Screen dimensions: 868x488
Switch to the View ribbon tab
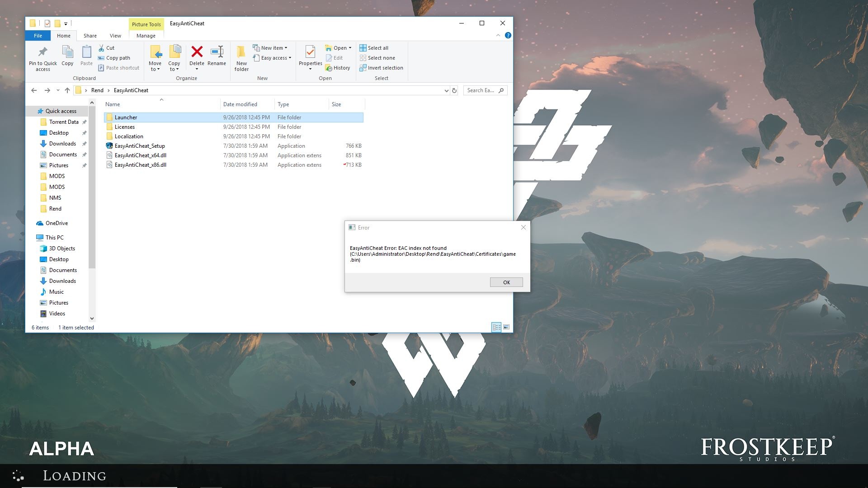point(115,36)
